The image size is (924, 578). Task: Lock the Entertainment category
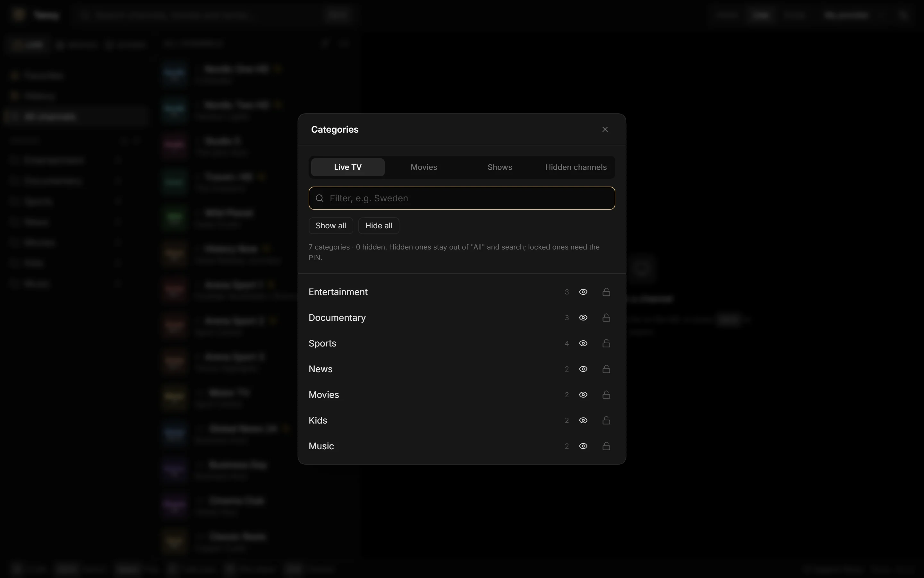[x=606, y=292]
